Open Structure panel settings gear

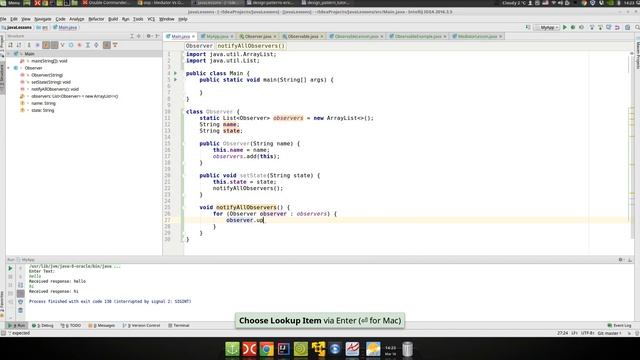(x=149, y=36)
